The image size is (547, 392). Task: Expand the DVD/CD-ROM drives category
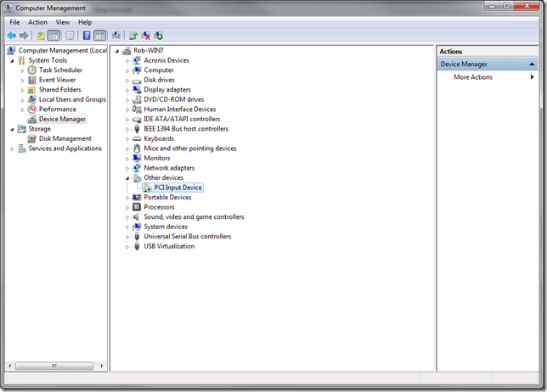[127, 100]
